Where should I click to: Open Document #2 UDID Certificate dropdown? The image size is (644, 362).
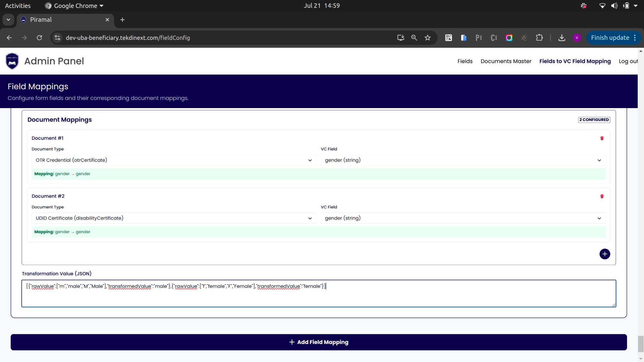click(174, 218)
